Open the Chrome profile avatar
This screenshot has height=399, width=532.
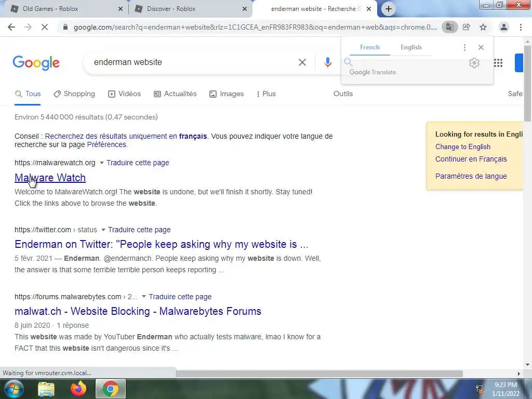point(504,27)
